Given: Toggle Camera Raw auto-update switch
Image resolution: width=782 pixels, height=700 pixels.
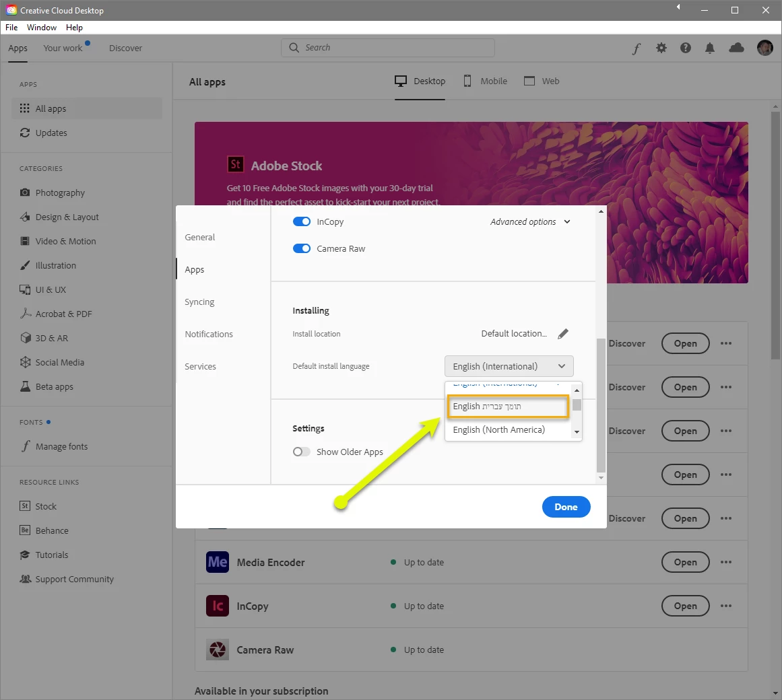Looking at the screenshot, I should [301, 248].
